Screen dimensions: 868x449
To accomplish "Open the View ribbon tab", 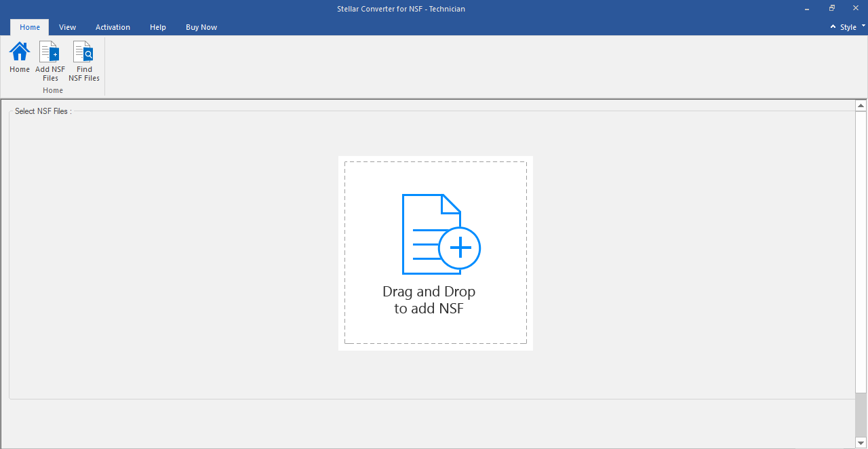I will [x=67, y=27].
